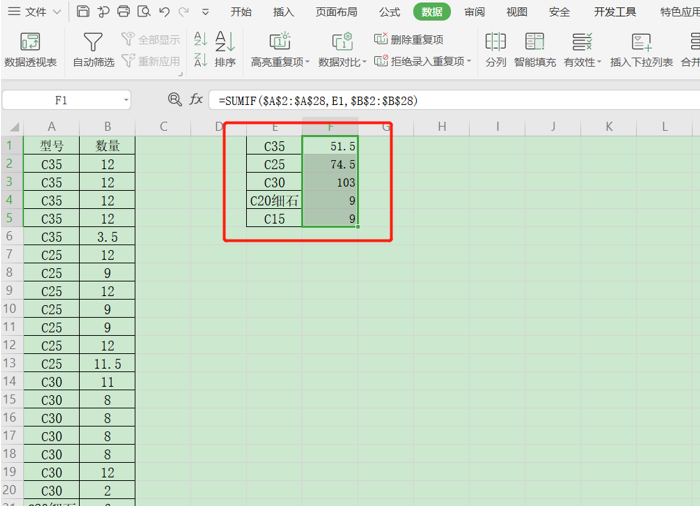Switch to the 开始 tab

[241, 12]
